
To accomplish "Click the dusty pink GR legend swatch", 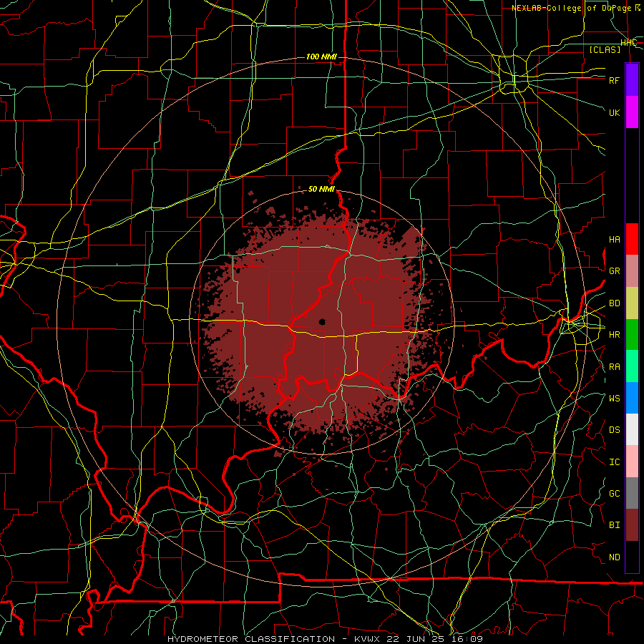I will [632, 270].
